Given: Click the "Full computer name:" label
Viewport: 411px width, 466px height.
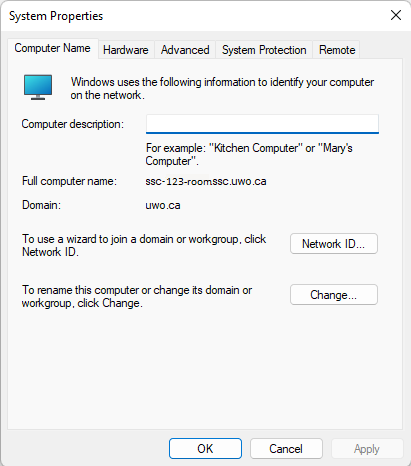Looking at the screenshot, I should tap(69, 181).
